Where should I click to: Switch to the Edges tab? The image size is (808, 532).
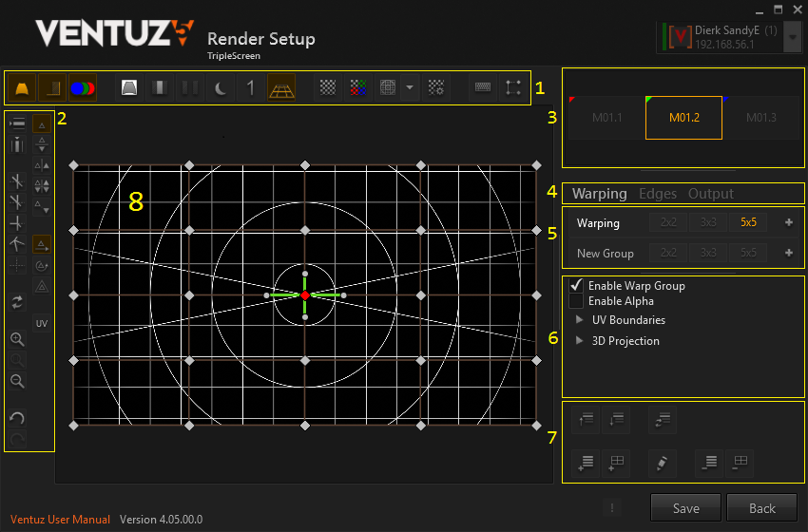click(657, 194)
